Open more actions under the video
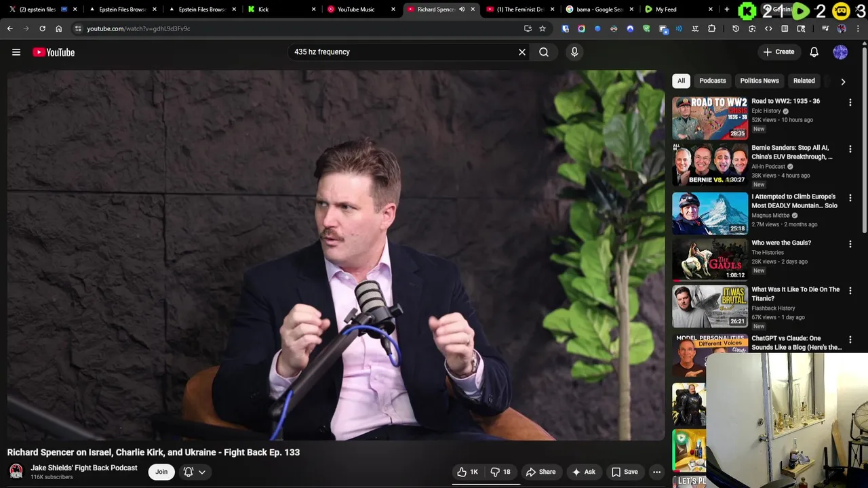This screenshot has width=868, height=488. [x=656, y=472]
